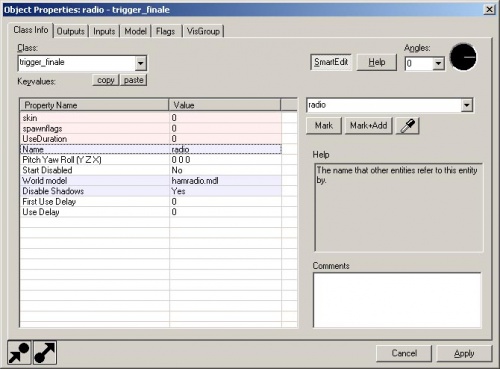Click the Mark+Add button
500x369 pixels.
[368, 126]
